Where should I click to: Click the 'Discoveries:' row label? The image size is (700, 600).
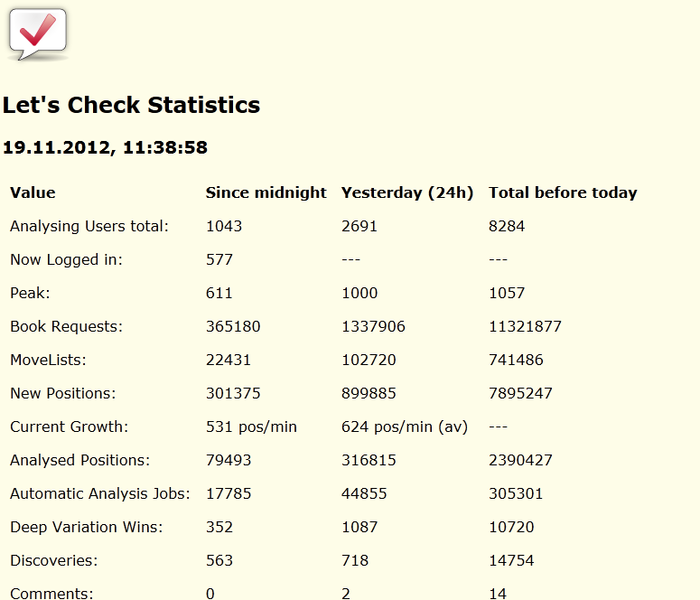pos(54,560)
